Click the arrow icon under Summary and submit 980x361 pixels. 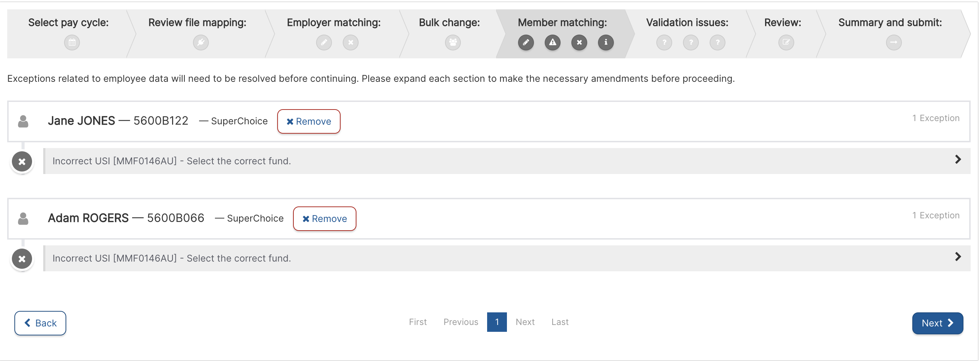tap(893, 42)
